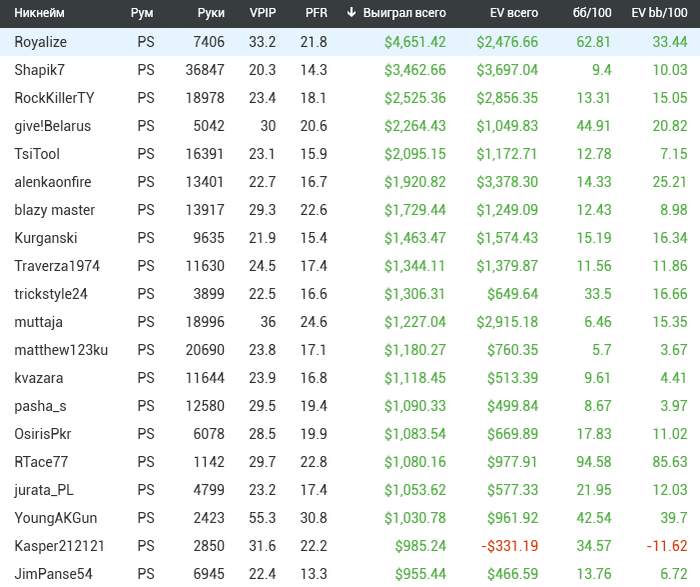Select player jurata_PL
Viewport: 700px width, 587px height.
pyautogui.click(x=44, y=490)
